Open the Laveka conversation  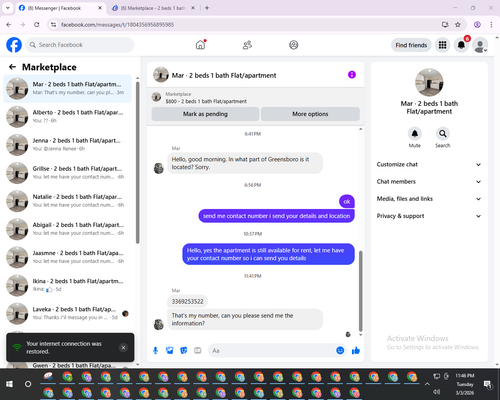point(67,314)
